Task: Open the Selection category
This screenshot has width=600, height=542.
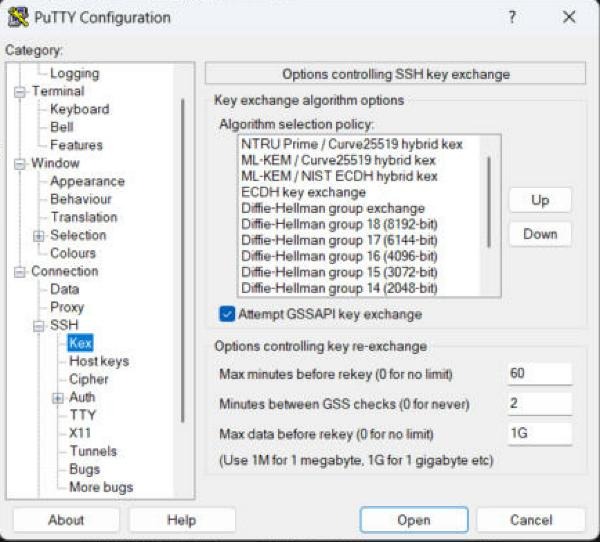Action: pyautogui.click(x=78, y=235)
